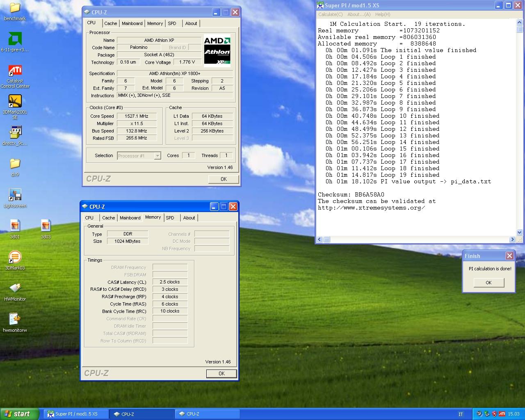This screenshot has width=525, height=420.
Task: Click the Bank Cycle Time 10 clocks field
Action: pyautogui.click(x=170, y=311)
